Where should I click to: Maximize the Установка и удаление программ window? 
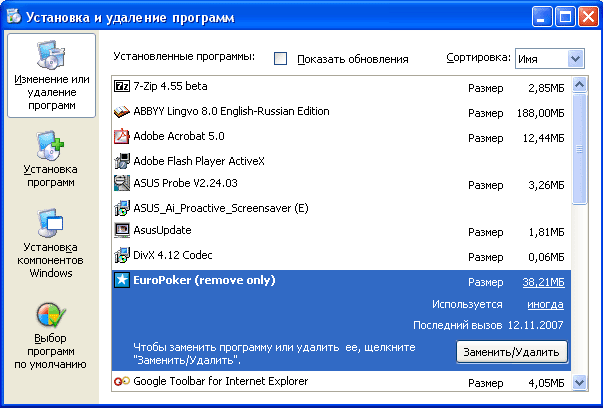565,17
